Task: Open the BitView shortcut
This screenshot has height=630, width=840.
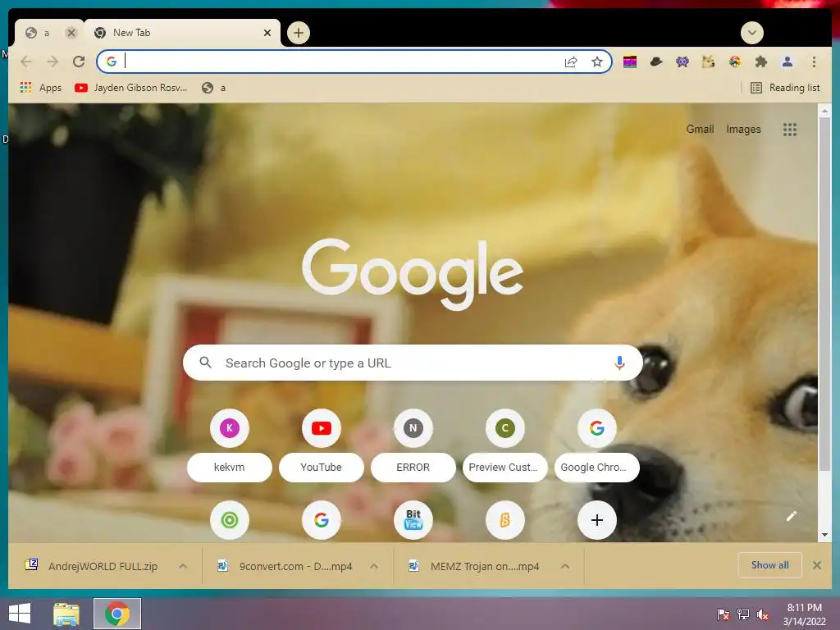Action: pyautogui.click(x=413, y=519)
